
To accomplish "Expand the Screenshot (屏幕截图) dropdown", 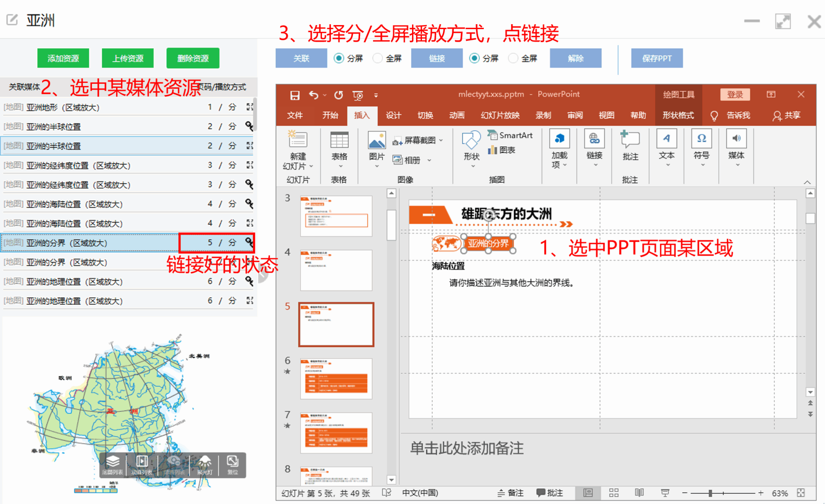I will pos(441,141).
